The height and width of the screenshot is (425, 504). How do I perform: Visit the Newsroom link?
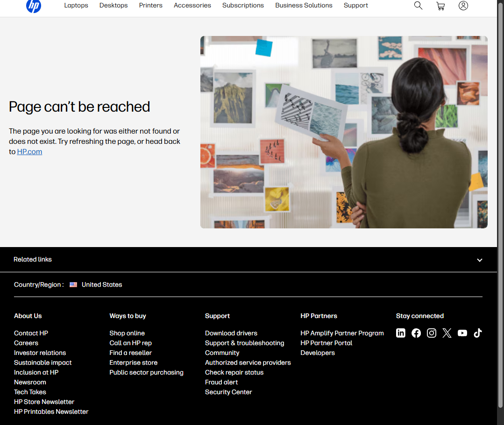point(30,382)
